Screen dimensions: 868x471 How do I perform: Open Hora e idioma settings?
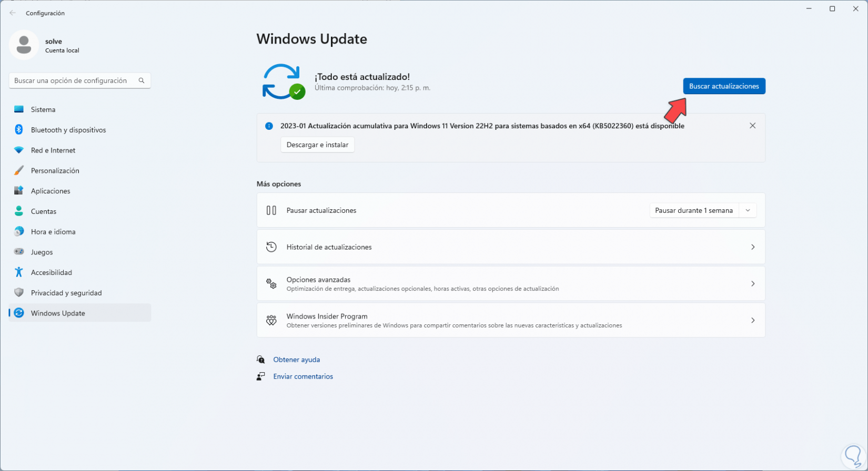[80, 232]
